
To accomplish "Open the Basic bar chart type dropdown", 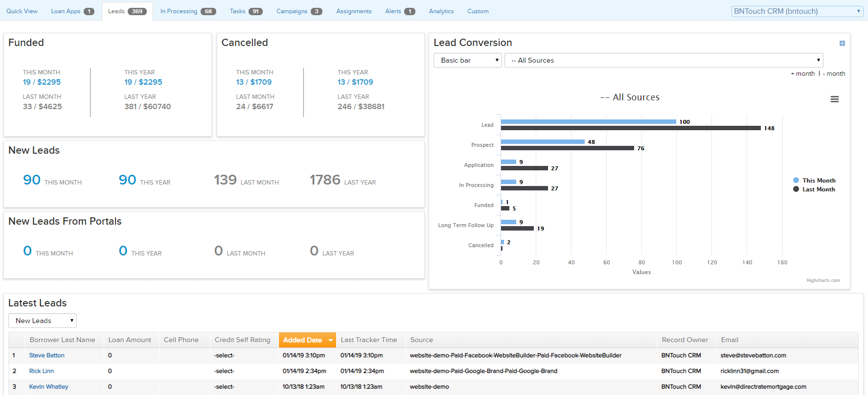I will click(467, 60).
